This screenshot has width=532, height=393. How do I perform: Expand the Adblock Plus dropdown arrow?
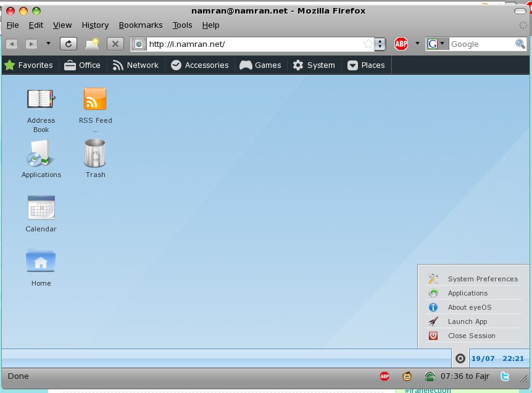click(417, 44)
